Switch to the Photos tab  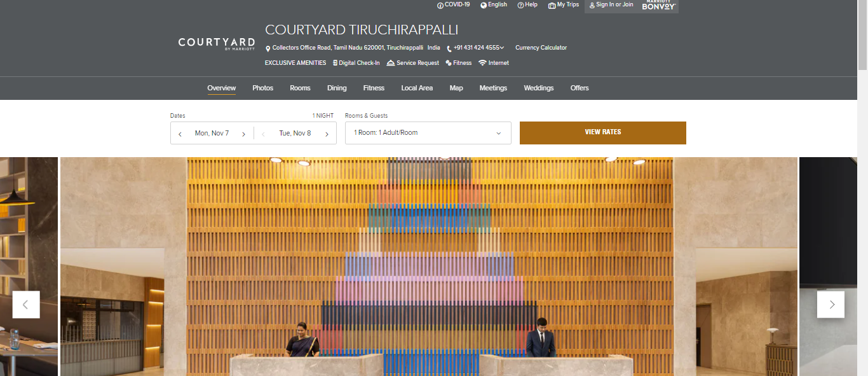pyautogui.click(x=262, y=88)
